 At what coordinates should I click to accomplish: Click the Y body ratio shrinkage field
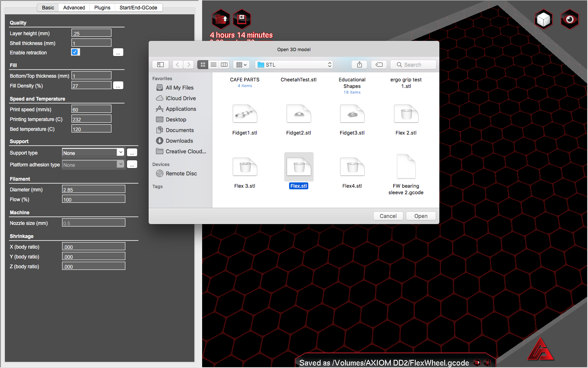(x=94, y=256)
